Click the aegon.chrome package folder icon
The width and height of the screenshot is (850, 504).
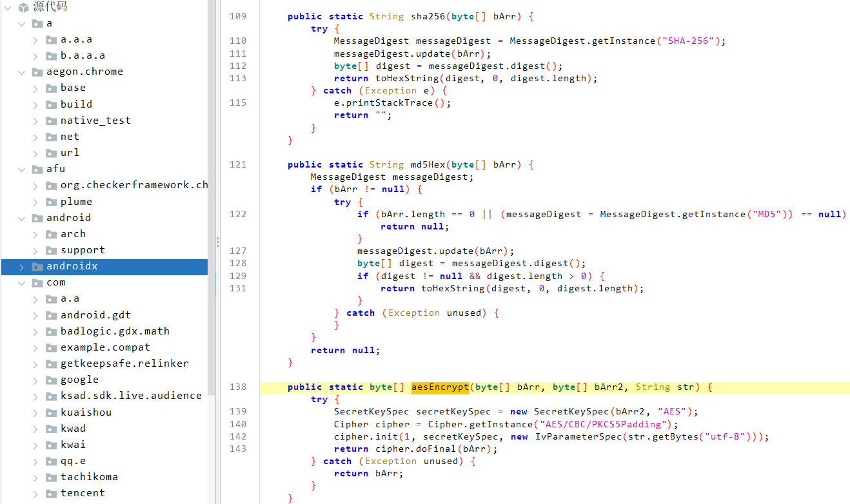click(37, 72)
